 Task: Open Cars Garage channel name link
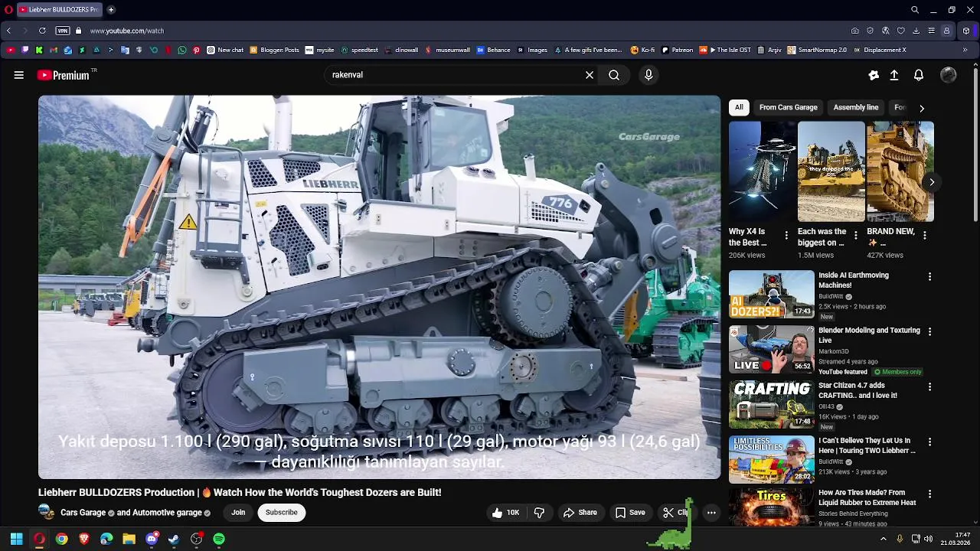[x=83, y=513]
